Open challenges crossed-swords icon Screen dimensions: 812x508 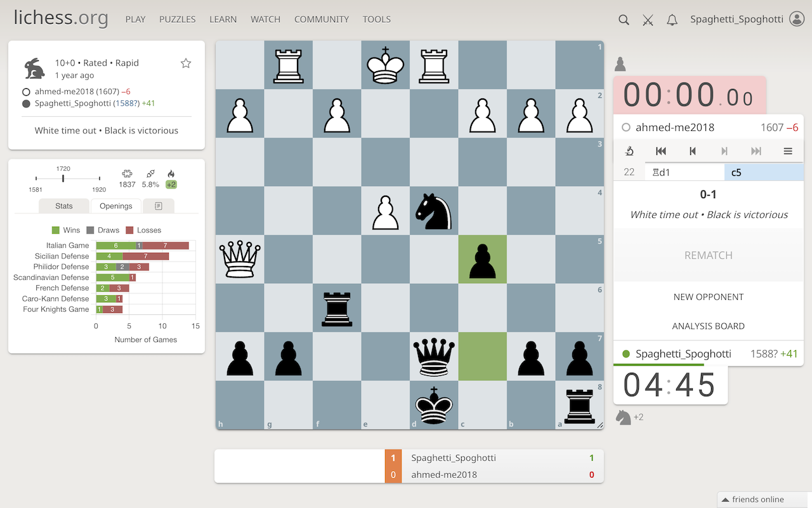(x=648, y=20)
